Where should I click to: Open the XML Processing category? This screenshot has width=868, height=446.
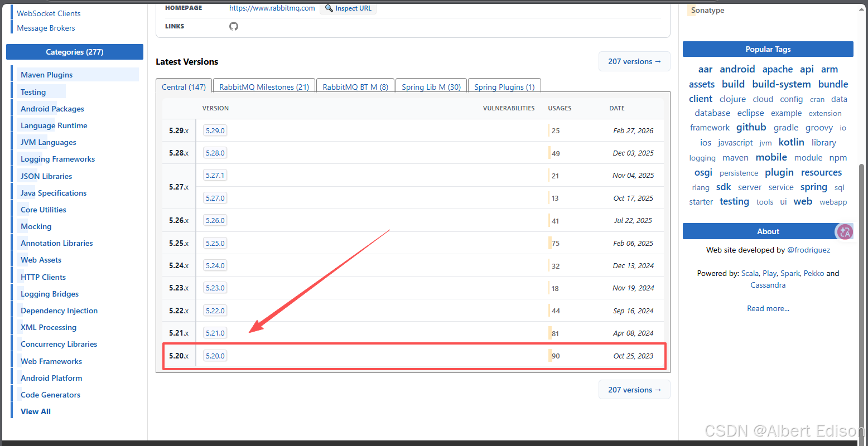[x=49, y=327]
